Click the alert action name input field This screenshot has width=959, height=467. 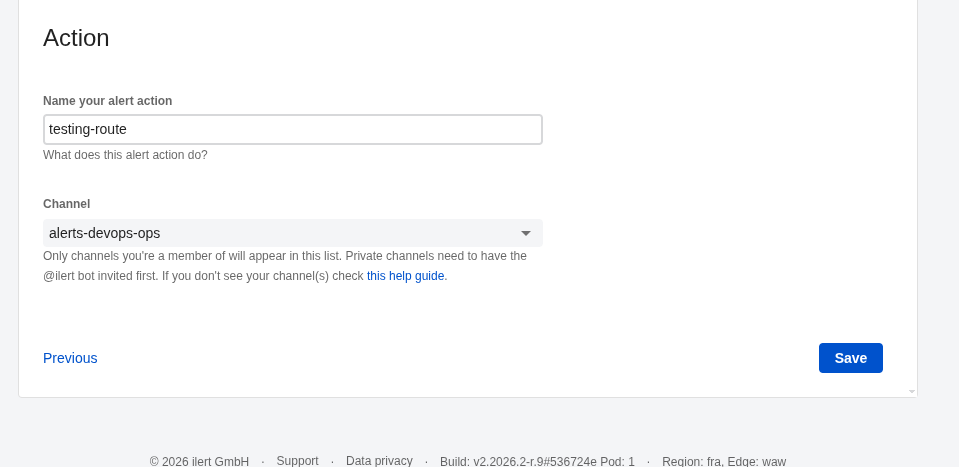(x=292, y=129)
